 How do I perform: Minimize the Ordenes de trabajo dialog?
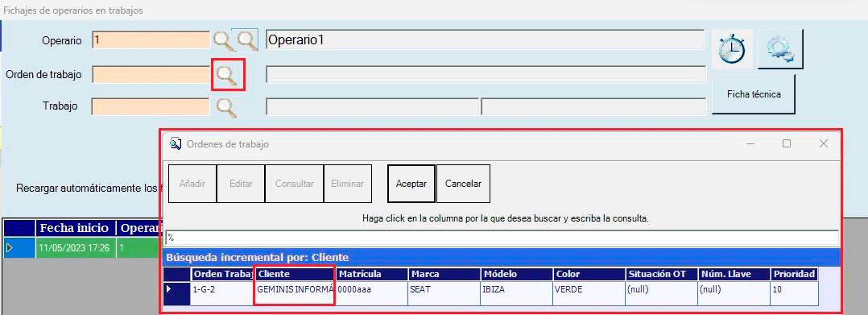[x=751, y=144]
